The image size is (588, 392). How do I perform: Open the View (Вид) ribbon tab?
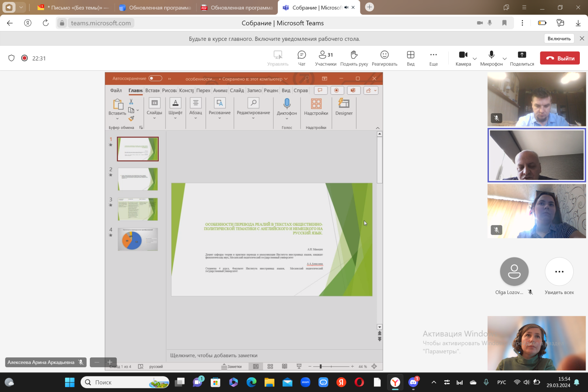pyautogui.click(x=286, y=90)
